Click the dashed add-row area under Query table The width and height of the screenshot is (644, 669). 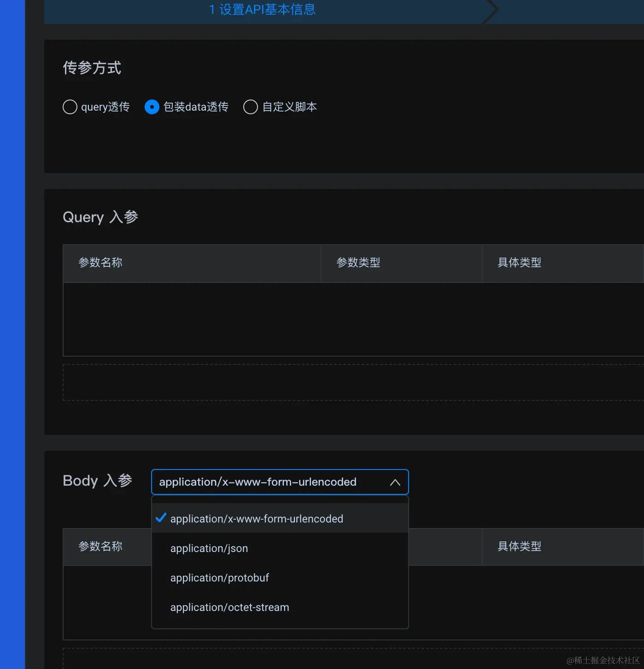click(353, 382)
